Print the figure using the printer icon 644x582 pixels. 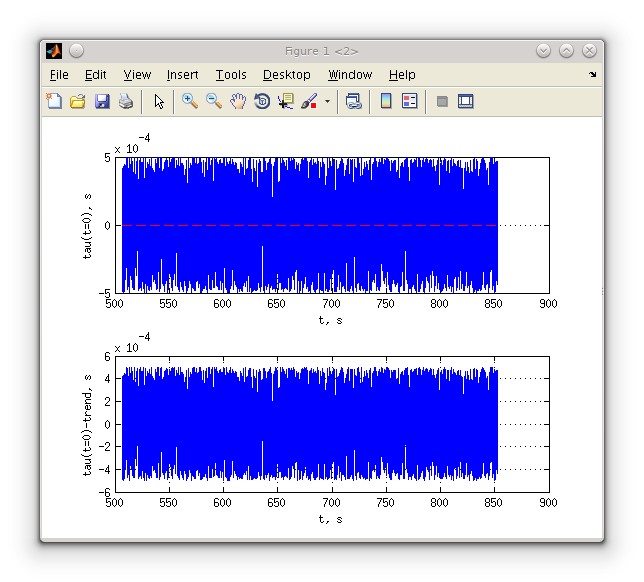pyautogui.click(x=126, y=101)
